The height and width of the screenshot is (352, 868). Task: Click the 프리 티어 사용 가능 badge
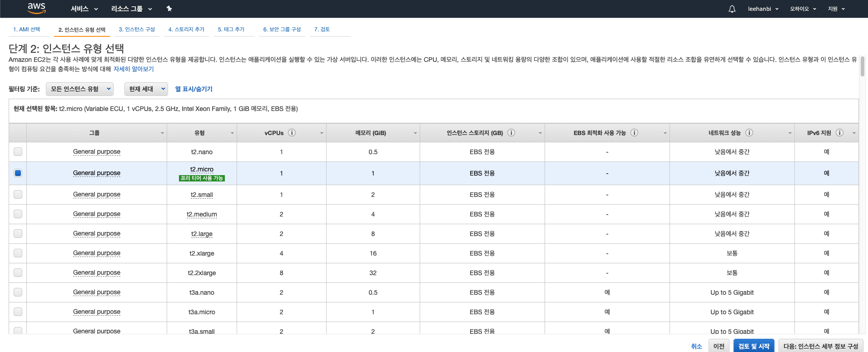click(x=202, y=178)
